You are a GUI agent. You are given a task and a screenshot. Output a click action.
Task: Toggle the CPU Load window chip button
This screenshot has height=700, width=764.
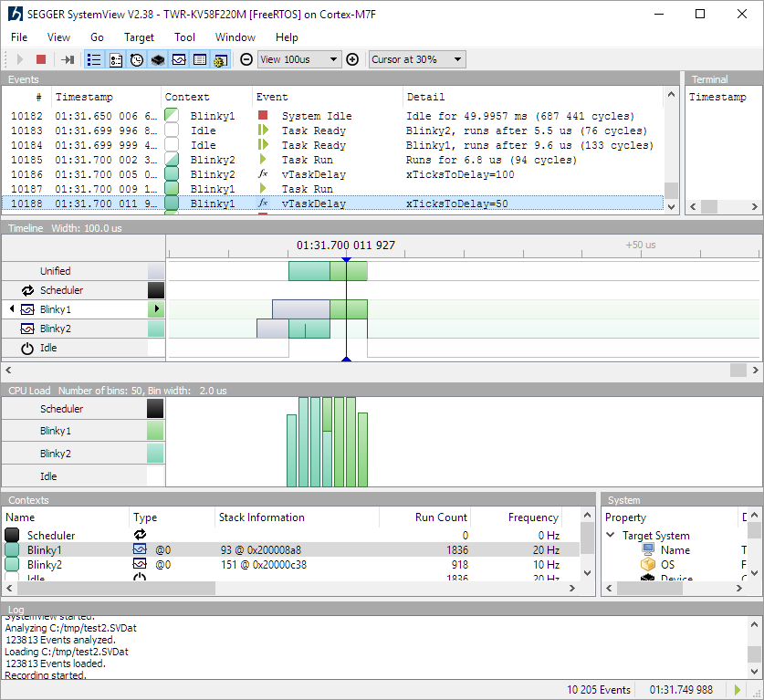pos(158,59)
